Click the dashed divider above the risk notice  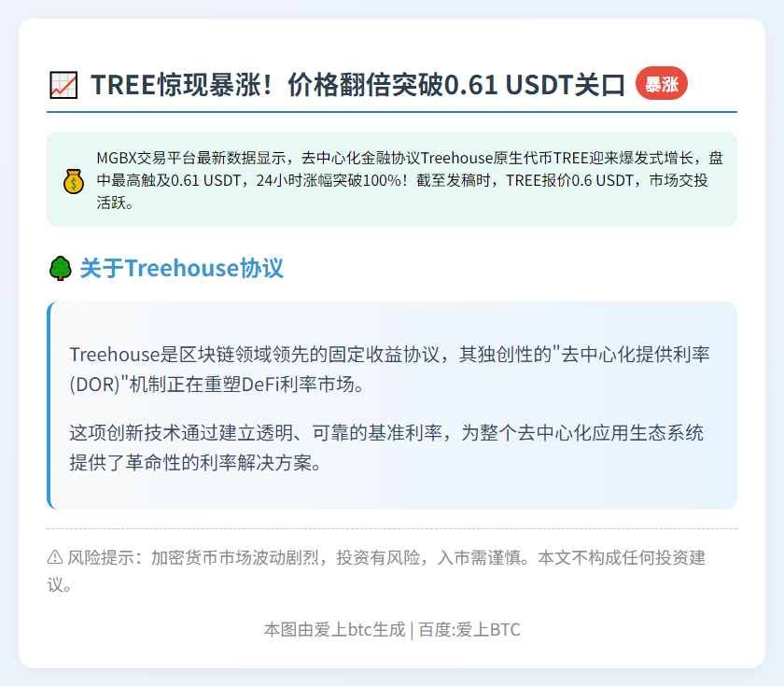tap(392, 528)
